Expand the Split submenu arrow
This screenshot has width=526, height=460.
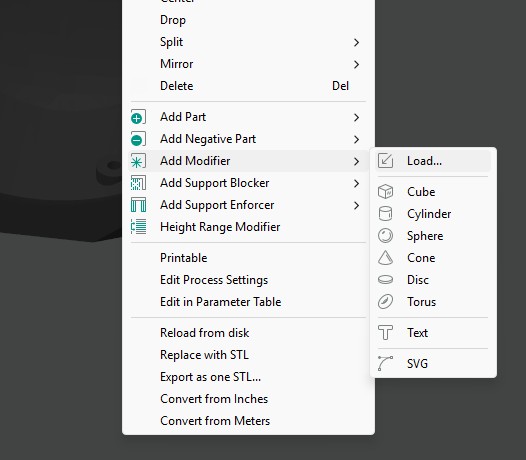tap(356, 42)
